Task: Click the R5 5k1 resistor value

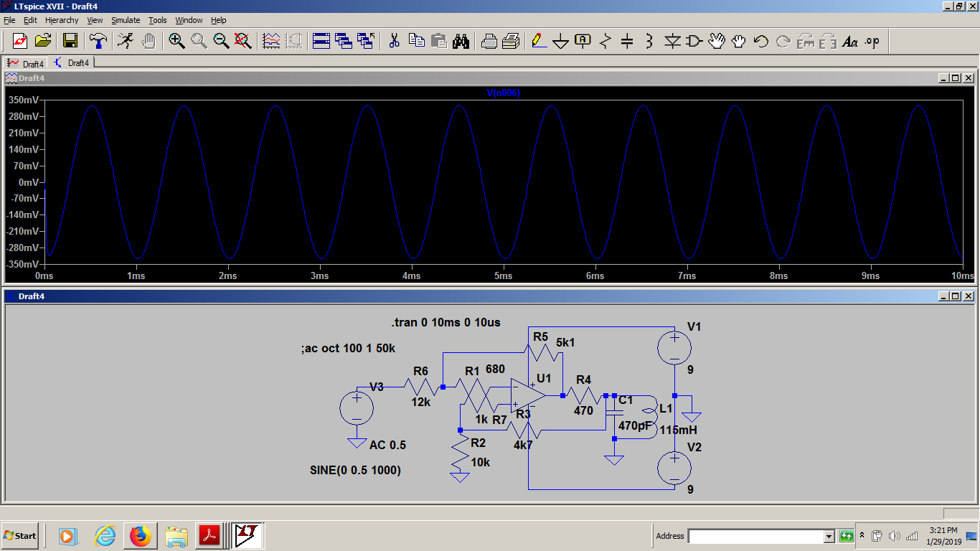Action: (565, 342)
